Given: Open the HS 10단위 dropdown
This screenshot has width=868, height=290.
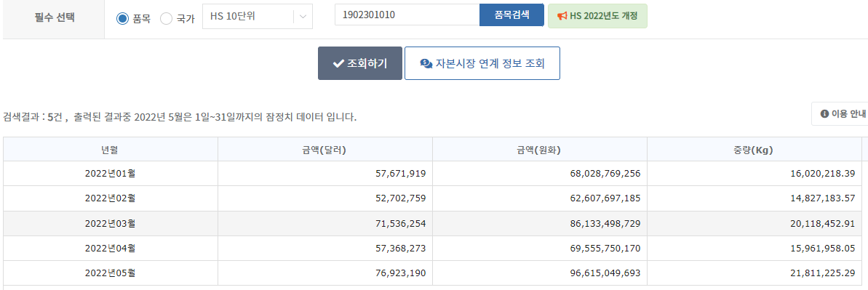Looking at the screenshot, I should (258, 17).
